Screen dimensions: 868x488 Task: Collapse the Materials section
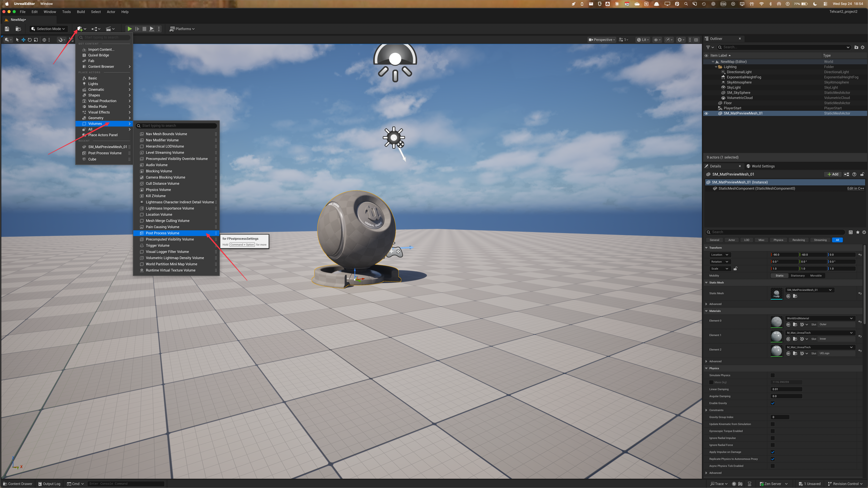tap(707, 311)
